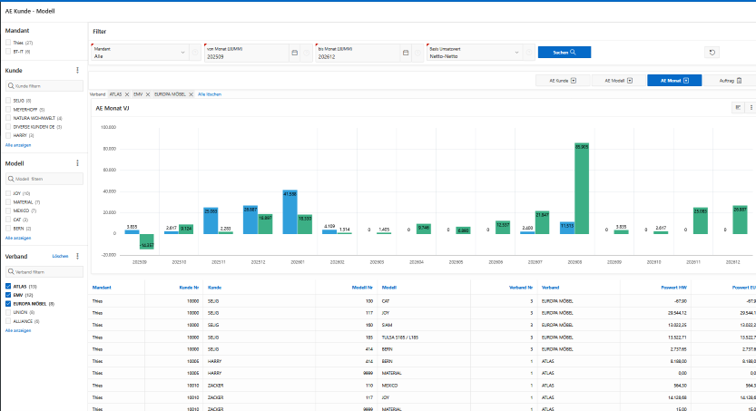Switch to the Auftrag tab

coord(730,81)
